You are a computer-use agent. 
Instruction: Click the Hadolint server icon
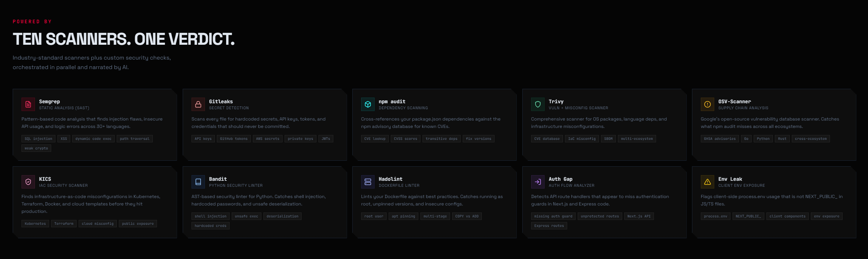368,182
